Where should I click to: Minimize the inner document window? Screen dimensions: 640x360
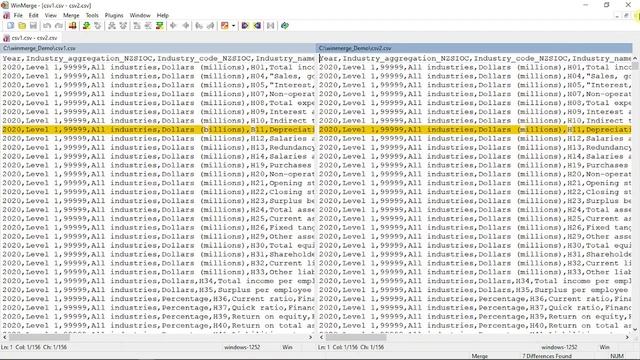tap(617, 16)
